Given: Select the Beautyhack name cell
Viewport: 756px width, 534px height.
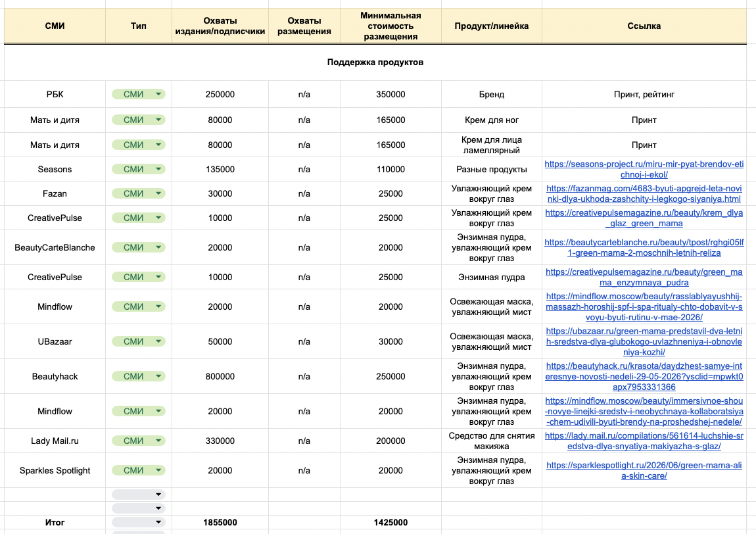Looking at the screenshot, I should click(55, 376).
